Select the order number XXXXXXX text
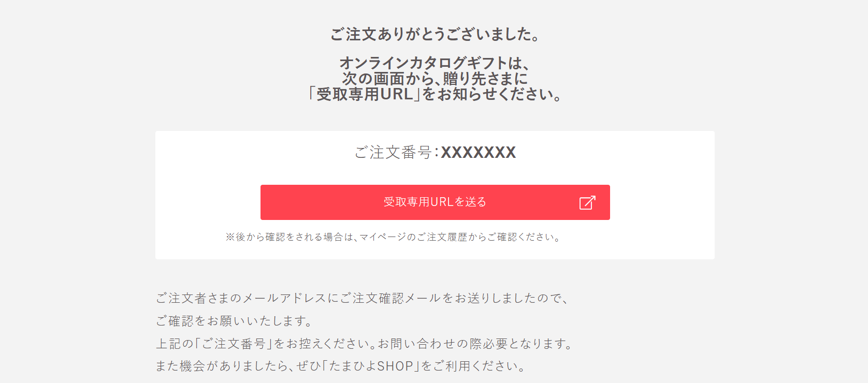The height and width of the screenshot is (383, 868). click(479, 153)
